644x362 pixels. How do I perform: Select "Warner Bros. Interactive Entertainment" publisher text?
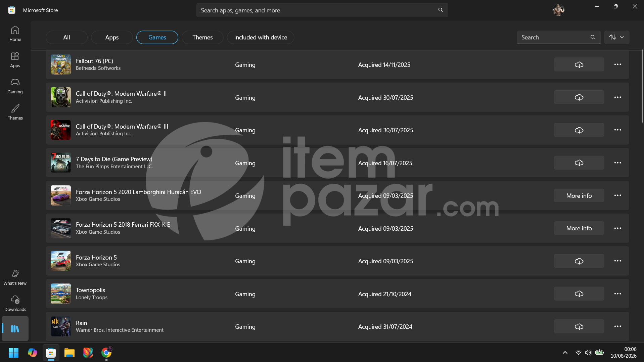pos(120,330)
